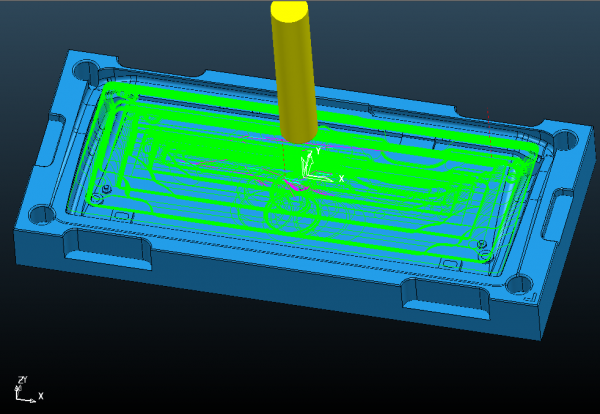Select the view axis triad in the corner

29,390
